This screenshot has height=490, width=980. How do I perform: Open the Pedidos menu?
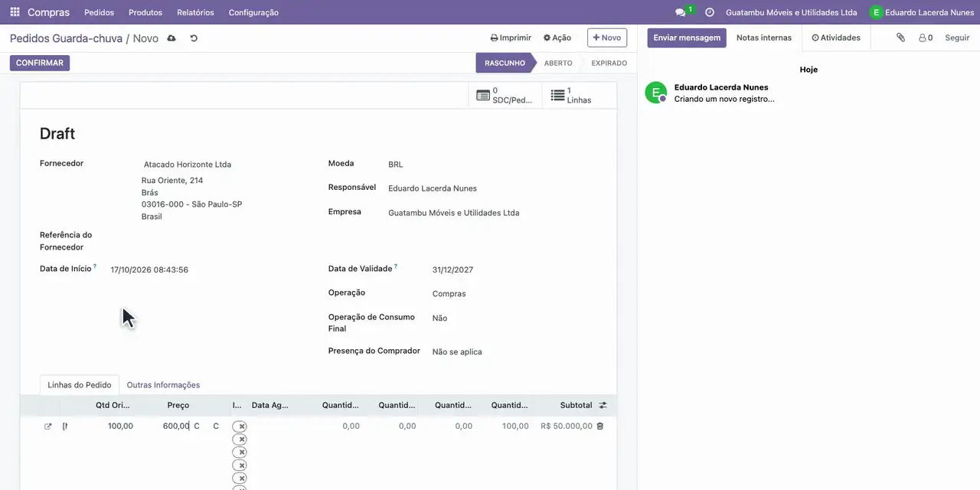click(99, 12)
